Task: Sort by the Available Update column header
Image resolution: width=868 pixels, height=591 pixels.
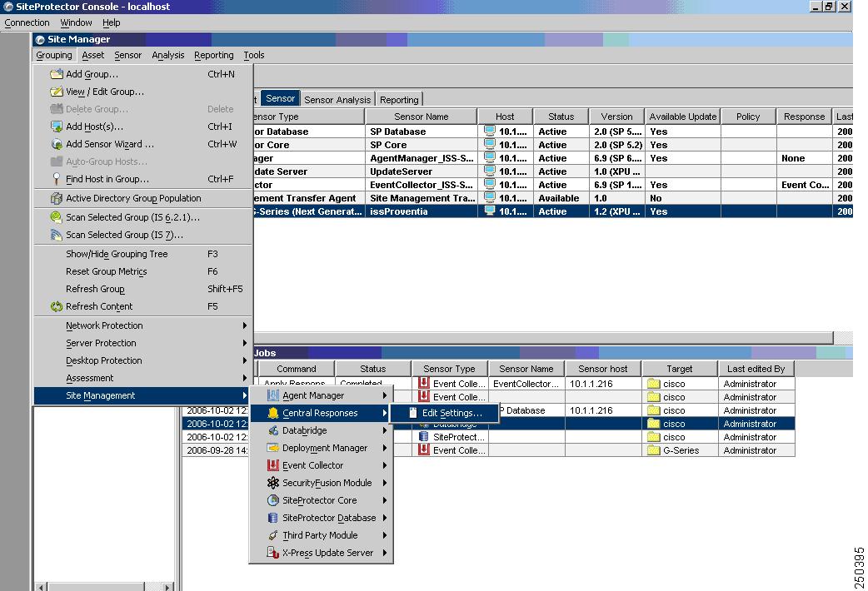Action: tap(683, 117)
